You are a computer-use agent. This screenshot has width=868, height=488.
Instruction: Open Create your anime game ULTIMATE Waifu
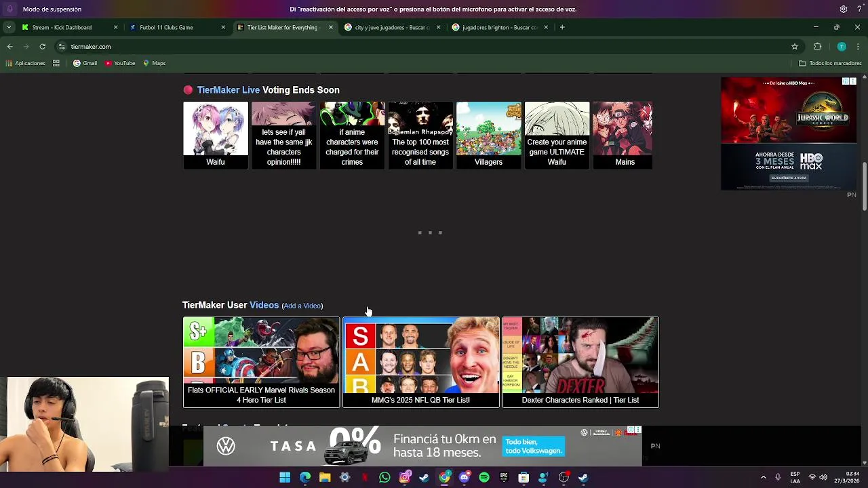click(557, 135)
